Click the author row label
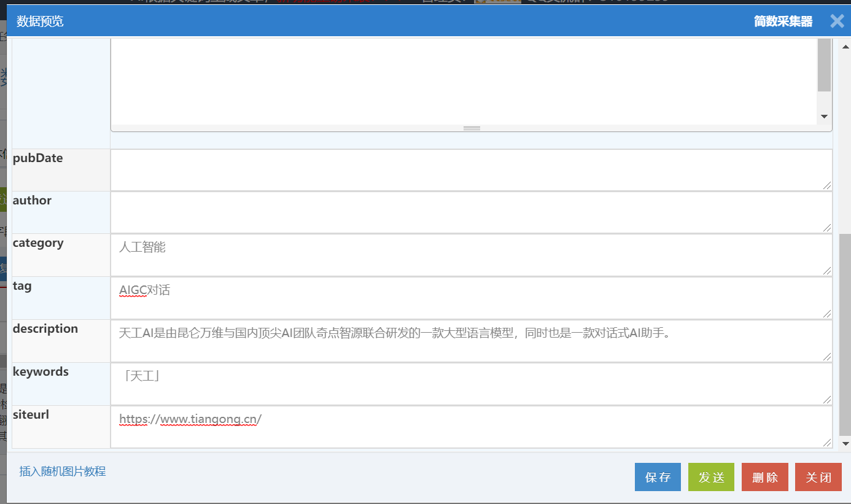851x504 pixels. (32, 201)
